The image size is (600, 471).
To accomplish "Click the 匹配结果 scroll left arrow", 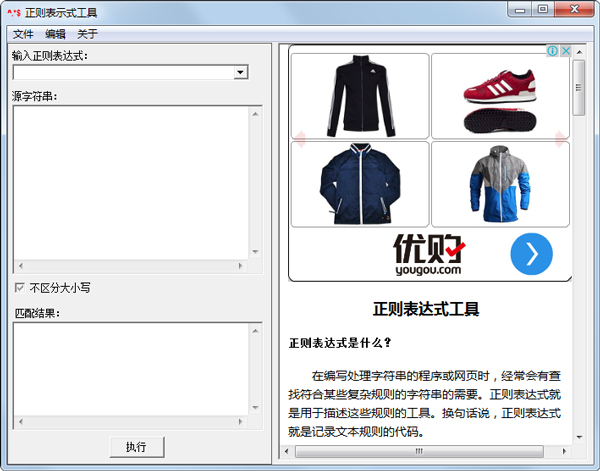I will [x=21, y=422].
